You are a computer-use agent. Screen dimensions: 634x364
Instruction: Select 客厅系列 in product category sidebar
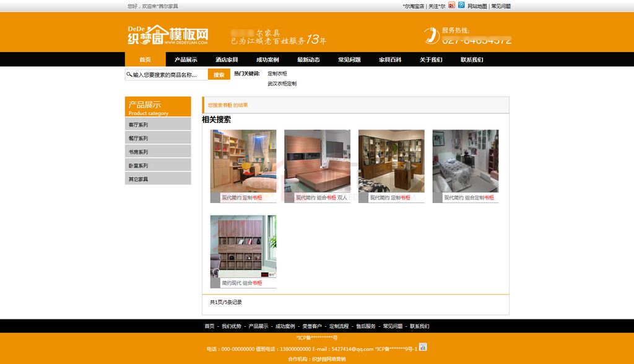pos(158,125)
